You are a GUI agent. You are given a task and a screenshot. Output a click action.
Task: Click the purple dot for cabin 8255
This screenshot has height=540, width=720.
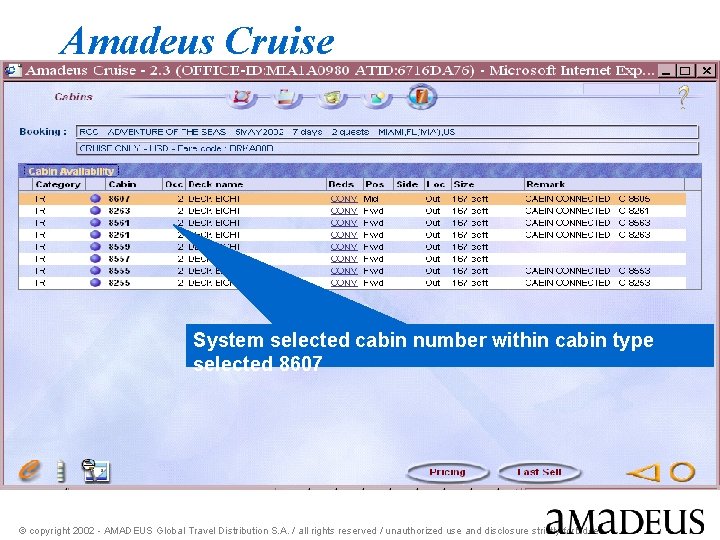point(95,282)
